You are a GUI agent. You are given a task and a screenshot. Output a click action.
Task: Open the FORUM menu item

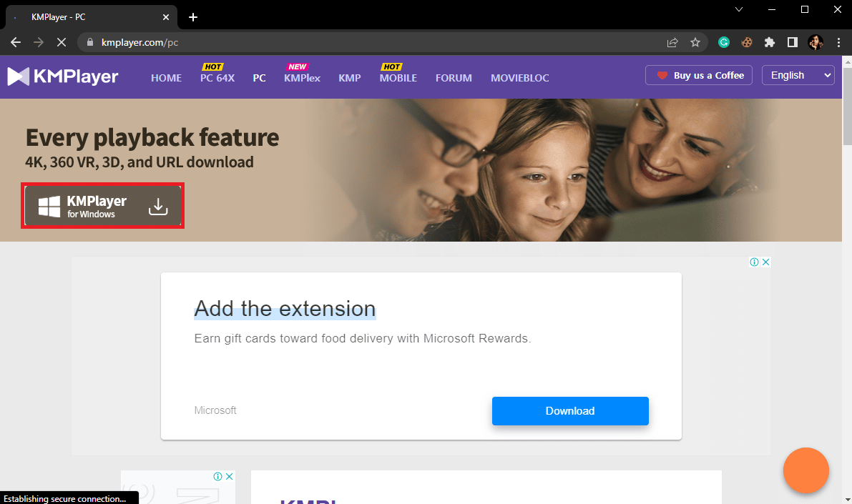[454, 78]
